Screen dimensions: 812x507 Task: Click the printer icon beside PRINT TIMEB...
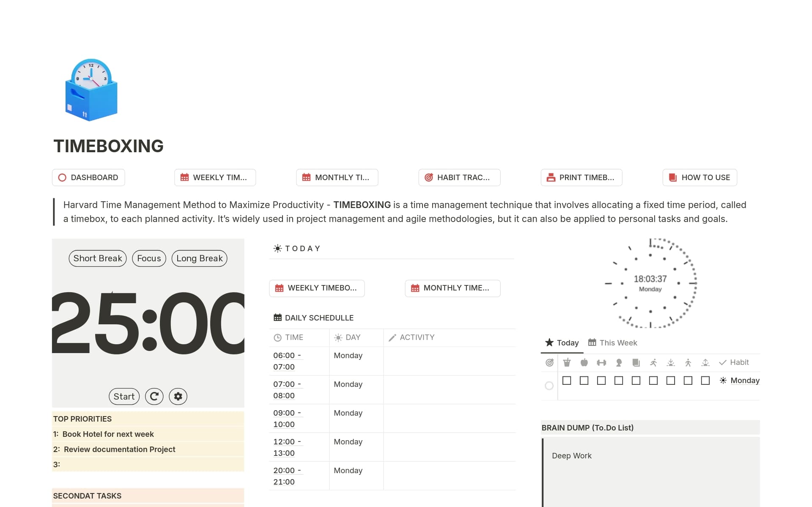click(x=551, y=178)
